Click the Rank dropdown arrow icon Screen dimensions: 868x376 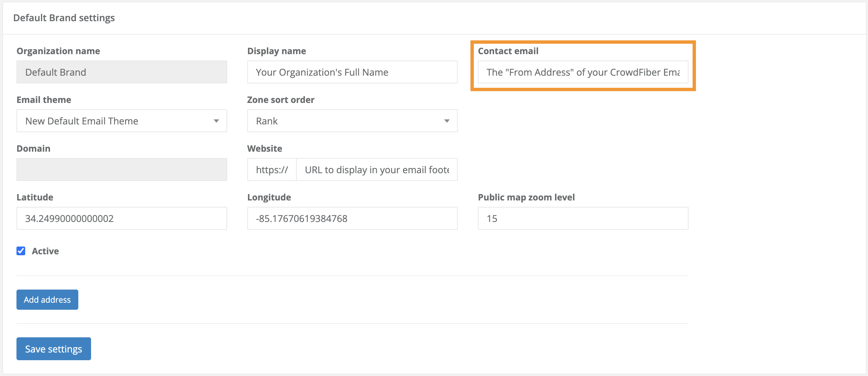coord(447,121)
